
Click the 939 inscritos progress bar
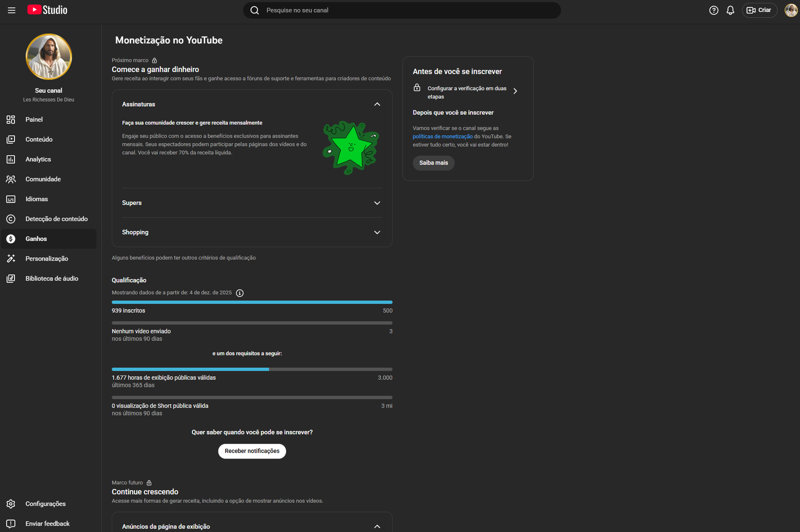tap(252, 302)
